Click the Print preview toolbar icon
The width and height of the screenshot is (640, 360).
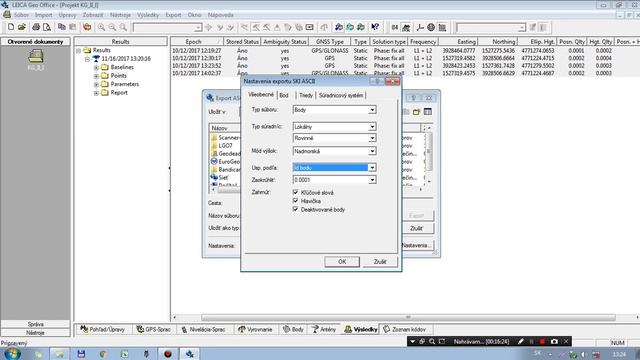coord(47,27)
